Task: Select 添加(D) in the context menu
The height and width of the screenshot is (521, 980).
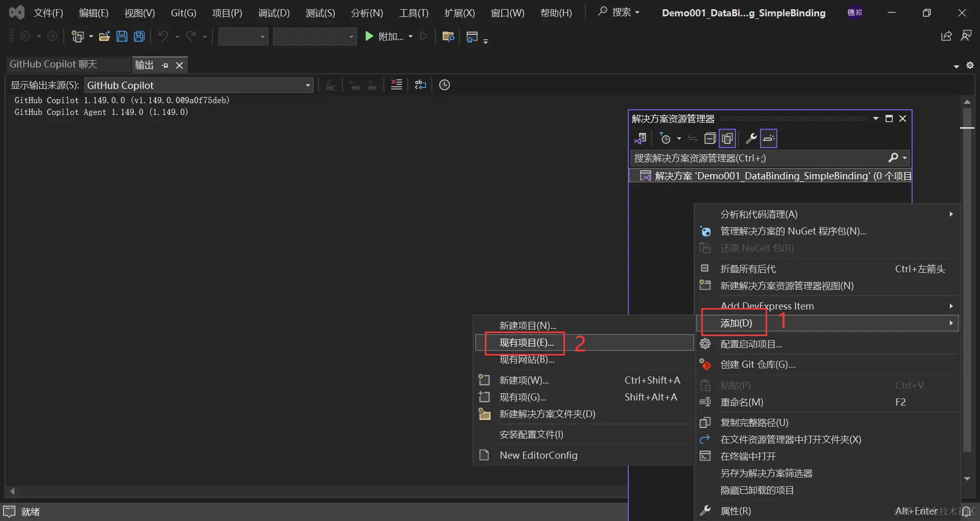Action: (827, 323)
